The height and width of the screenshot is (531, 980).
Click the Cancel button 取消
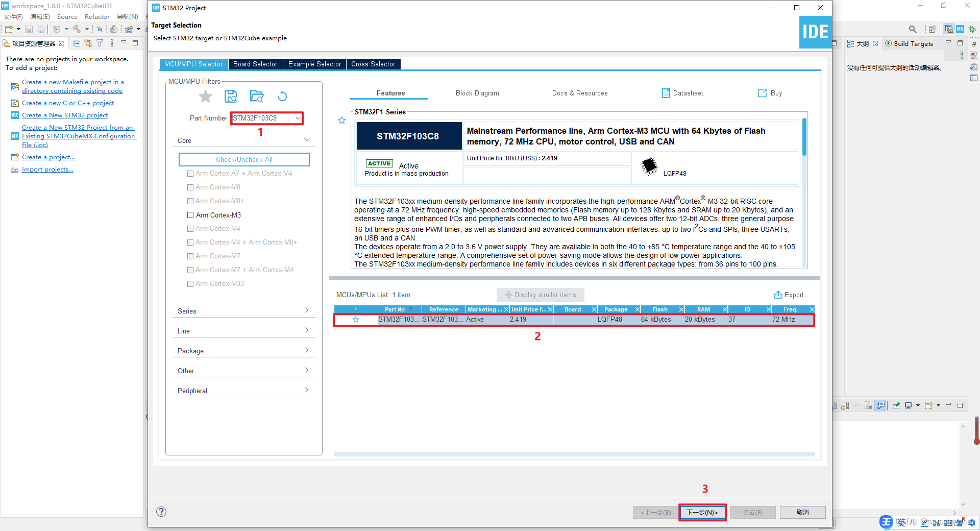[803, 512]
